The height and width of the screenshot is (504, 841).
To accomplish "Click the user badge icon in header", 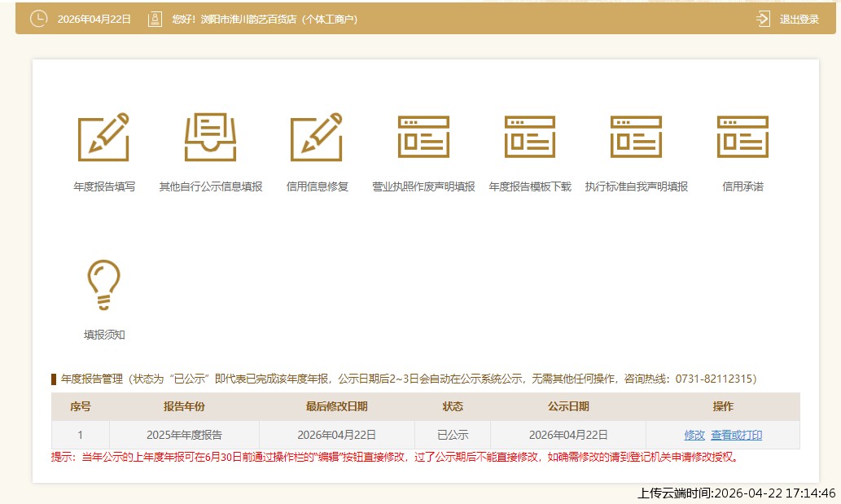I will [155, 17].
